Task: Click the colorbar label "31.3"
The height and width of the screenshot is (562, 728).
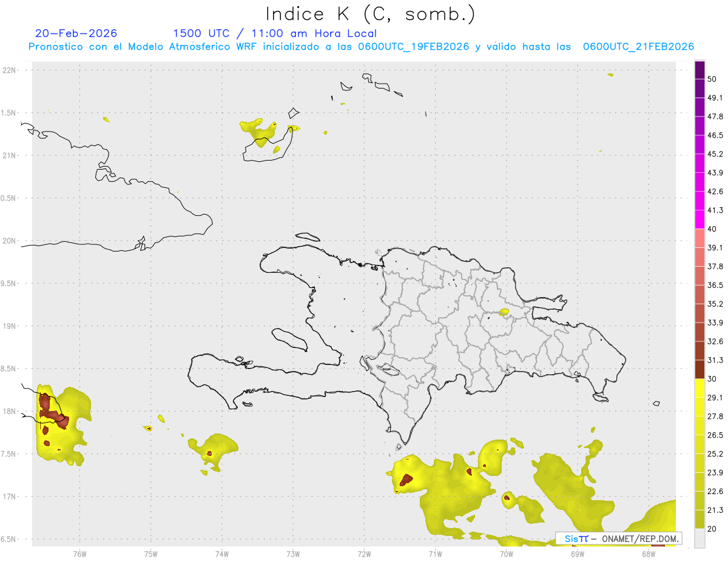Action: click(x=715, y=361)
